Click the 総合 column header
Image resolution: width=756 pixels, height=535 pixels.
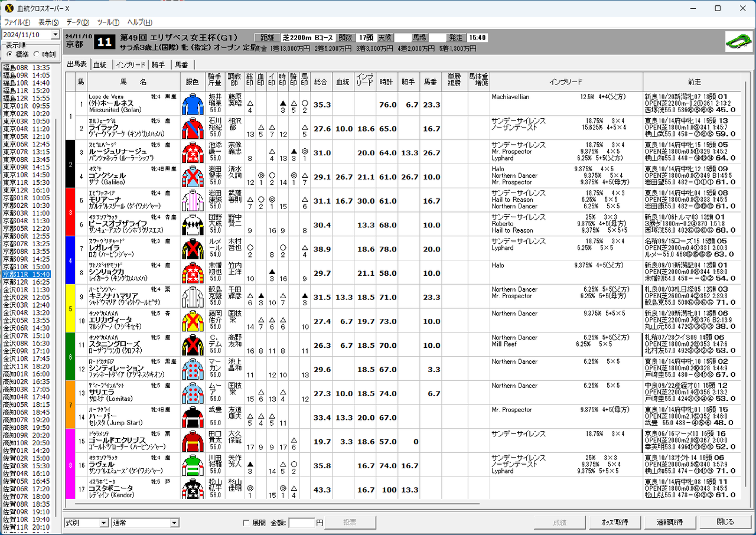click(x=321, y=82)
